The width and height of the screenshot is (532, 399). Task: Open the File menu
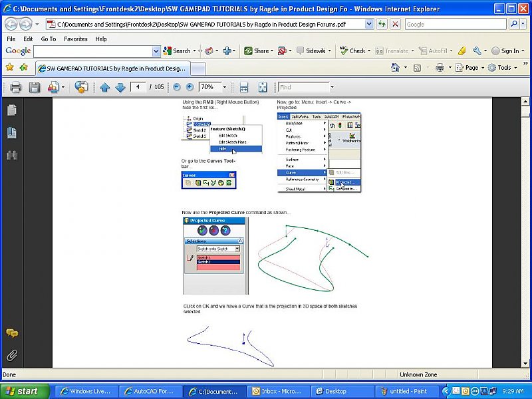click(11, 39)
